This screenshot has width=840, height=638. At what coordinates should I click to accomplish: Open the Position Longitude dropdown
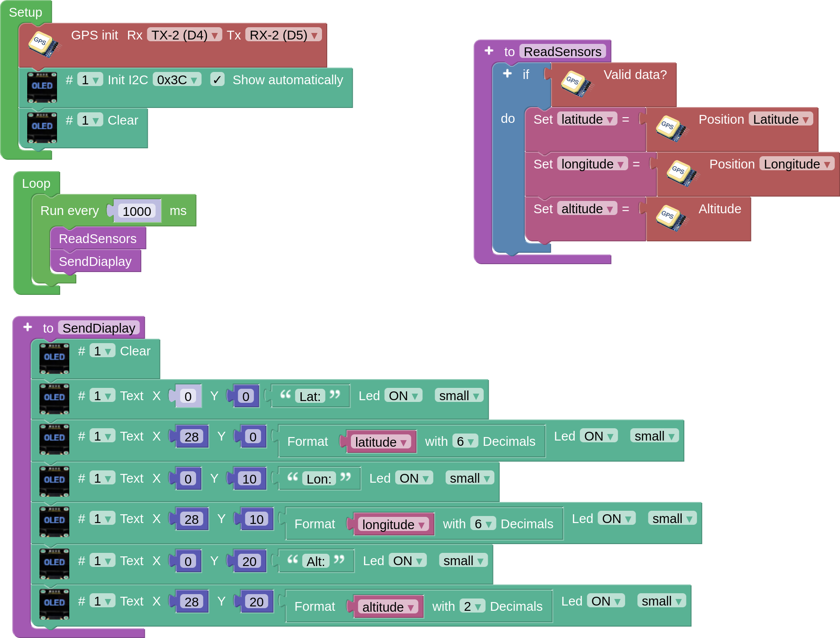[796, 164]
